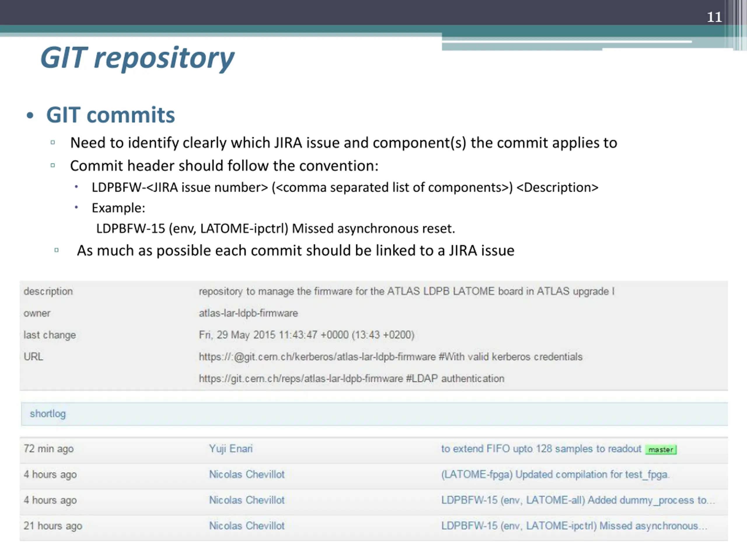747x560 pixels.
Task: Open Nicolas Chevillot on the LATOME-fpga row
Action: tap(247, 474)
